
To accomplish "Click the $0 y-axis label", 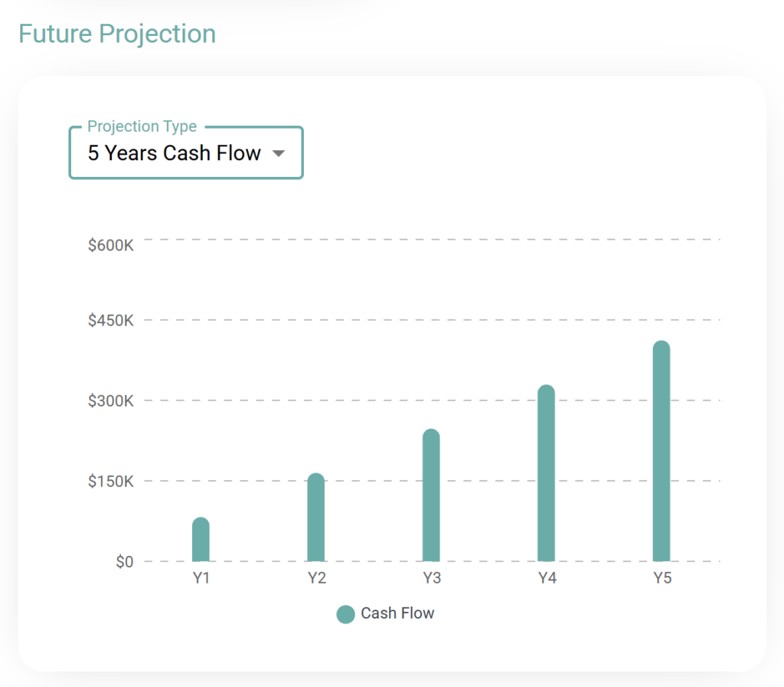I will pyautogui.click(x=124, y=562).
